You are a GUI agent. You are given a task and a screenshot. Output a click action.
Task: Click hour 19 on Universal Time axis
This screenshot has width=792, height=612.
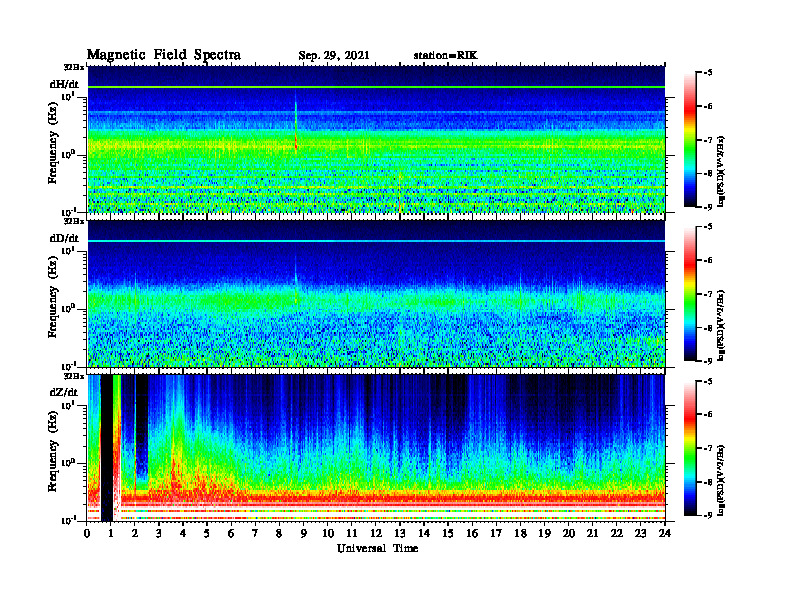pos(544,534)
